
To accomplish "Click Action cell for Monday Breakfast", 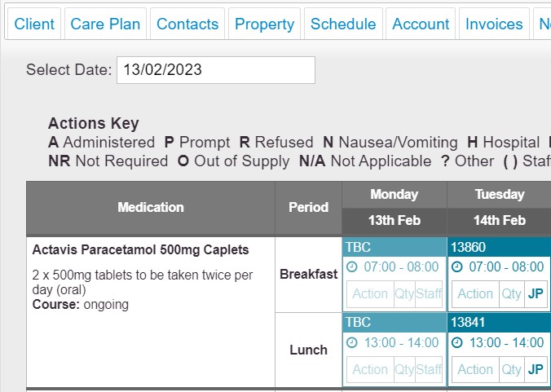I will click(370, 294).
